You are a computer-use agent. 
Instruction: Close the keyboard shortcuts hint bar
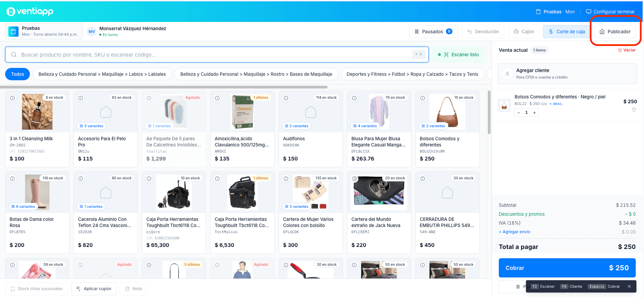629,286
